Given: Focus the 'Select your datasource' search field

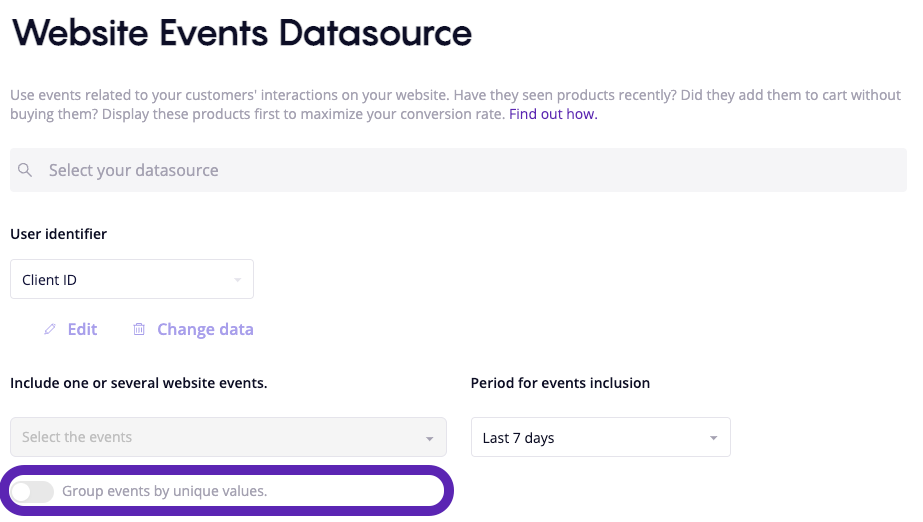Looking at the screenshot, I should click(x=470, y=170).
